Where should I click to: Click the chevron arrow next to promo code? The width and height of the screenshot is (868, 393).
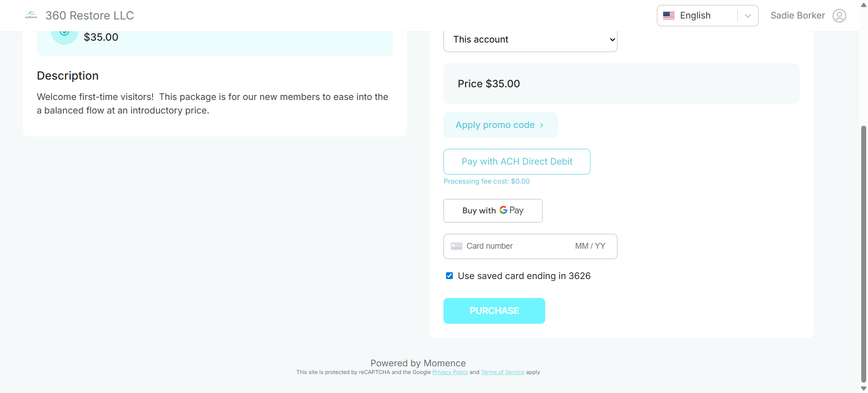tap(542, 125)
